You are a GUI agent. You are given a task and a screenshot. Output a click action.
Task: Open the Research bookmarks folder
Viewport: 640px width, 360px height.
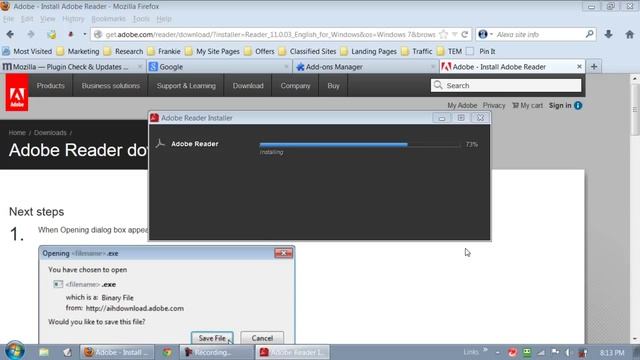[123, 51]
